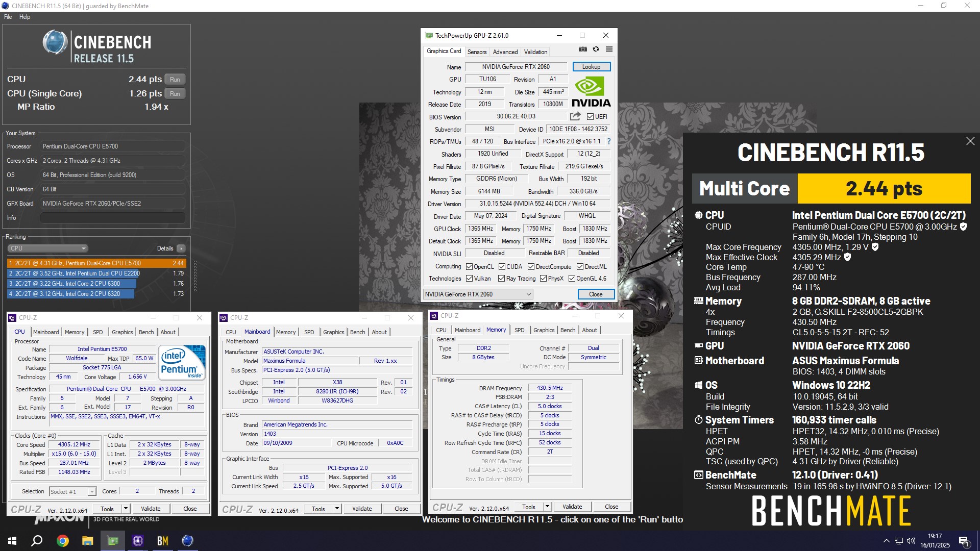
Task: Click the empty Info input field
Action: (112, 218)
